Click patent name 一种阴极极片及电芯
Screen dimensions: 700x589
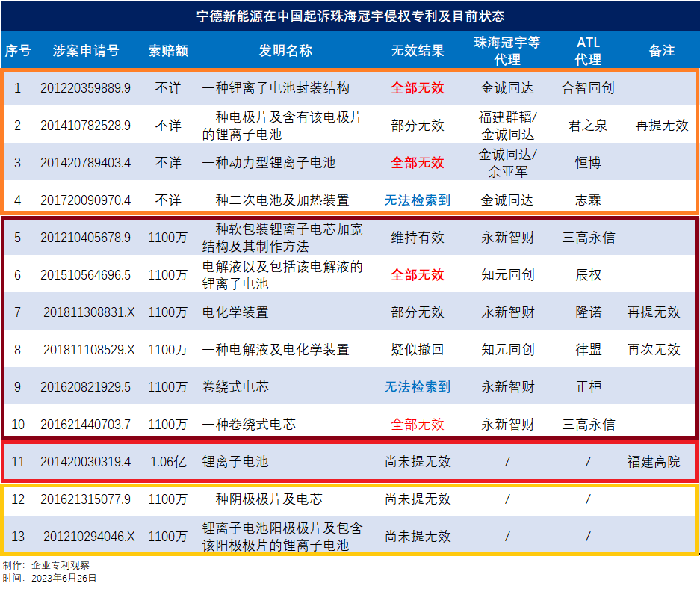(262, 499)
